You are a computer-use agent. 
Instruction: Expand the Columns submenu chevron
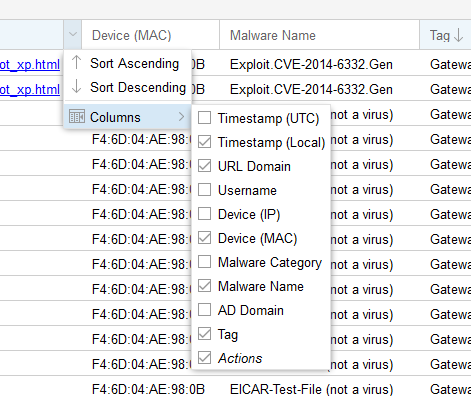coord(181,117)
